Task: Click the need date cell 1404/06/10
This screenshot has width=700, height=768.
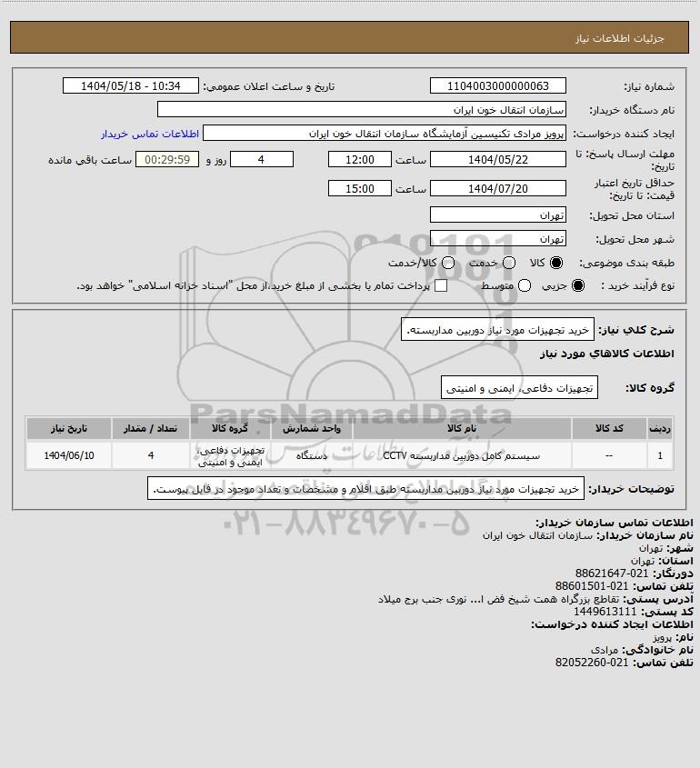Action: 68,455
